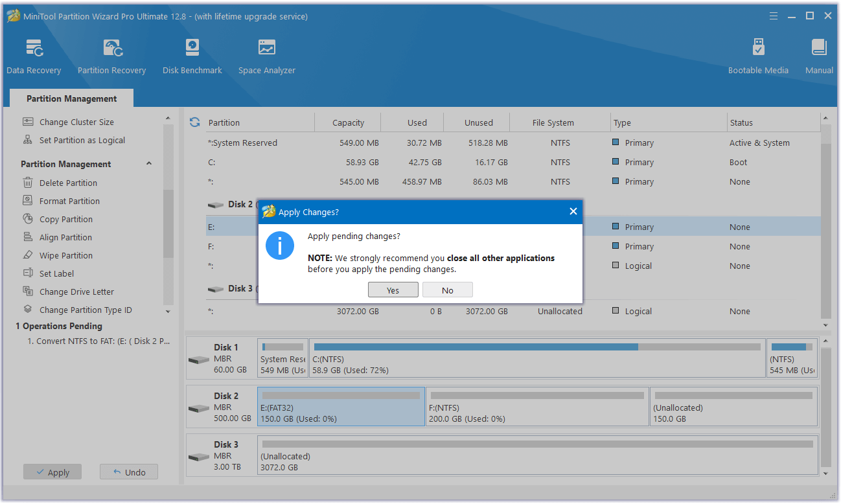
Task: Click the blue info icon in dialog
Action: [280, 246]
